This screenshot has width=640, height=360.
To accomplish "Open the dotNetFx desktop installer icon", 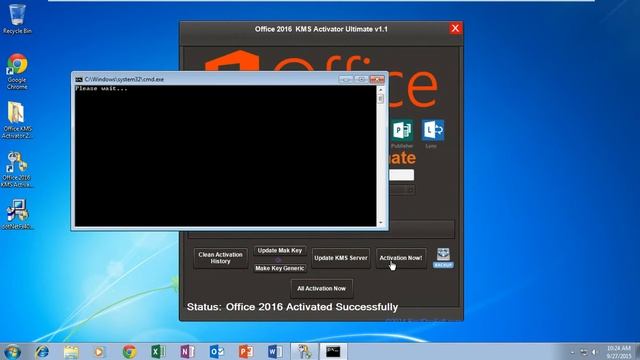I will coord(17,215).
